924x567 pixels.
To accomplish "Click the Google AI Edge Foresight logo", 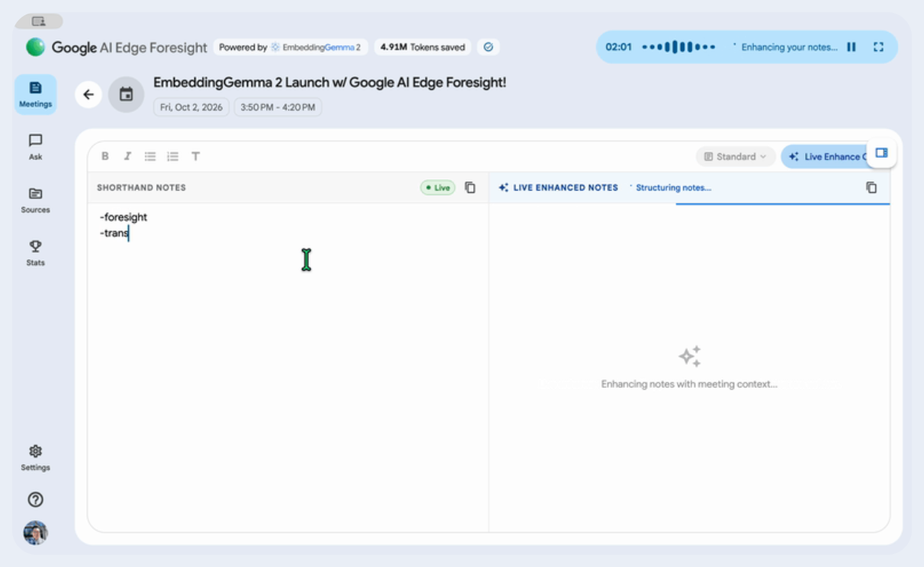I will pyautogui.click(x=117, y=47).
